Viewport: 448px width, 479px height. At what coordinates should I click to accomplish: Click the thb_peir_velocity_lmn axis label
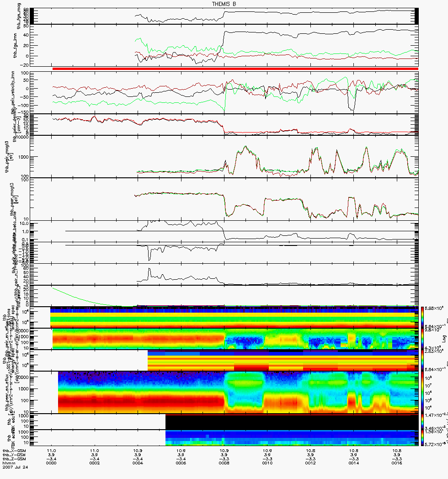click(13, 93)
